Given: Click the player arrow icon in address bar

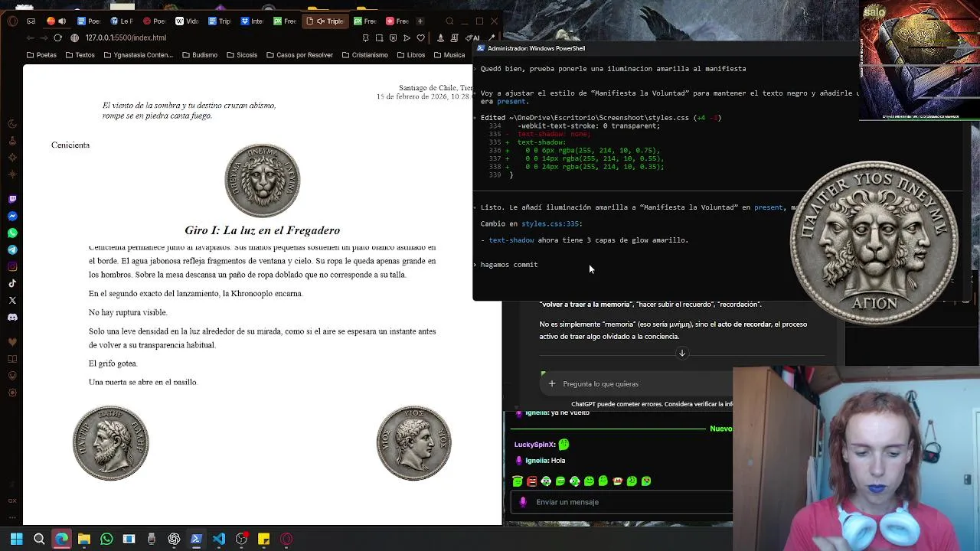Looking at the screenshot, I should coord(407,37).
